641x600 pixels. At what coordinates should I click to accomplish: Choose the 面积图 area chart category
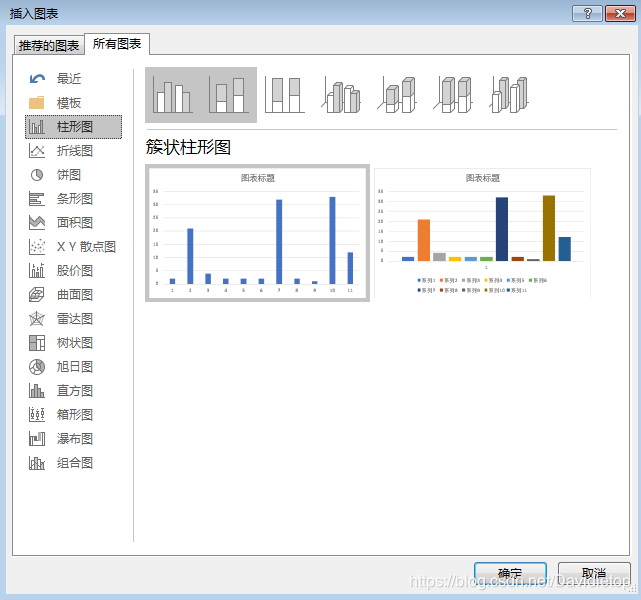74,223
